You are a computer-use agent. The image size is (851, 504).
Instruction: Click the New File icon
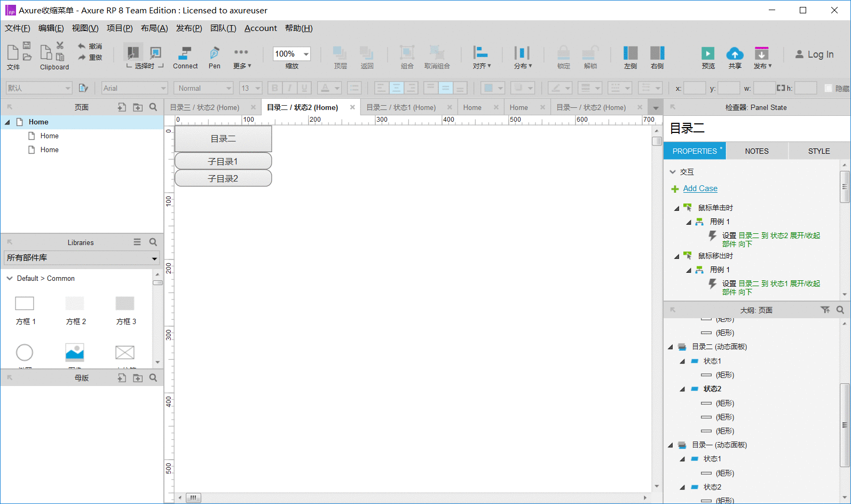coord(13,52)
